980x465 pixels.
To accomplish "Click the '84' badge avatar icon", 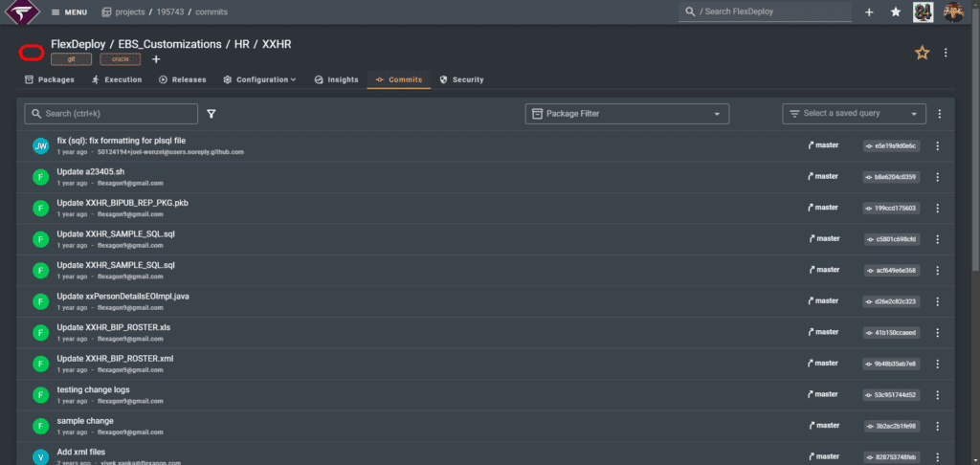I will tap(924, 11).
